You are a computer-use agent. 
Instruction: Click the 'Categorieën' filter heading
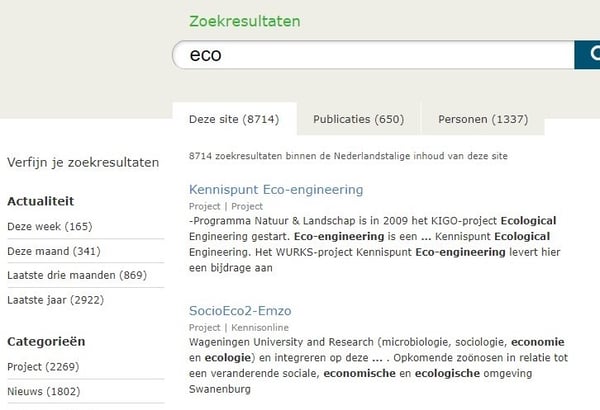click(x=44, y=341)
